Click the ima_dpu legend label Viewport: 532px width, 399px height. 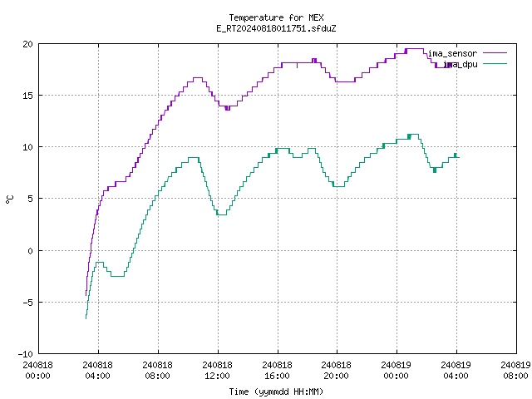pyautogui.click(x=461, y=64)
